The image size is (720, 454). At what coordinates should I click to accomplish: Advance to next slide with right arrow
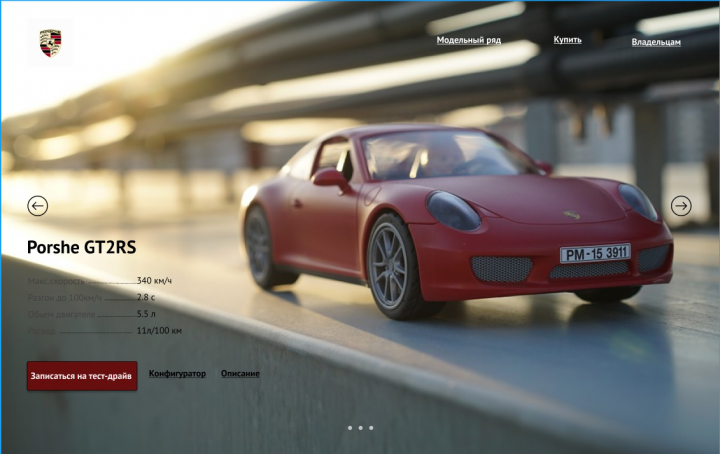pos(681,206)
